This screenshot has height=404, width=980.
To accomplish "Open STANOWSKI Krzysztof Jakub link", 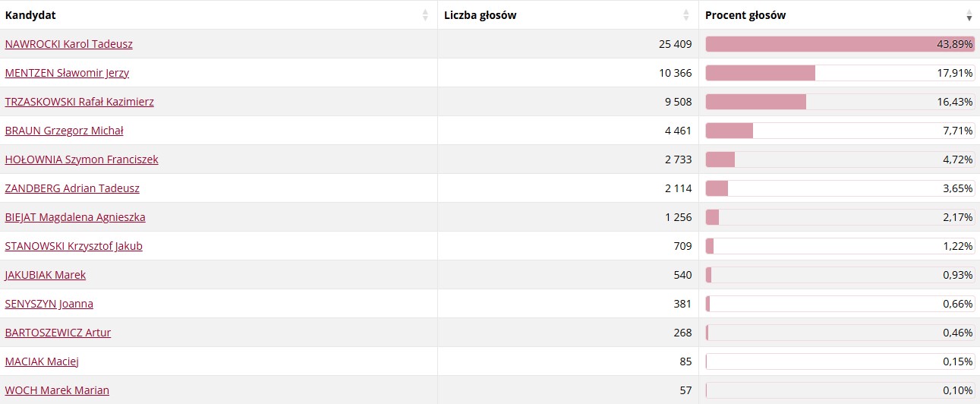I will 74,246.
